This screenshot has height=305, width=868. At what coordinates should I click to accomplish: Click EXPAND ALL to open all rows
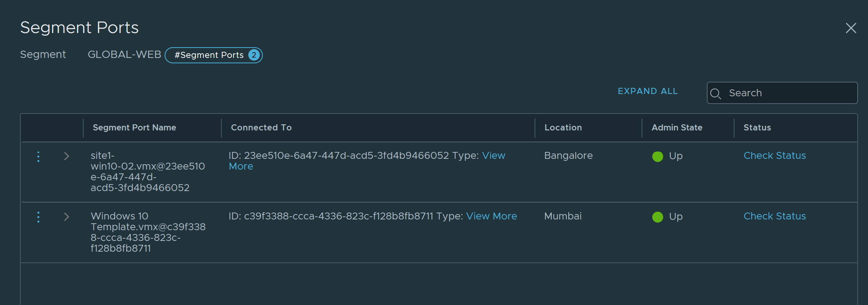(647, 91)
